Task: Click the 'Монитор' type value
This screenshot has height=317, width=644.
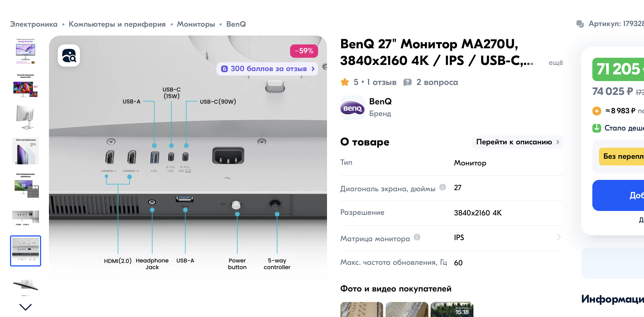Action: click(470, 163)
